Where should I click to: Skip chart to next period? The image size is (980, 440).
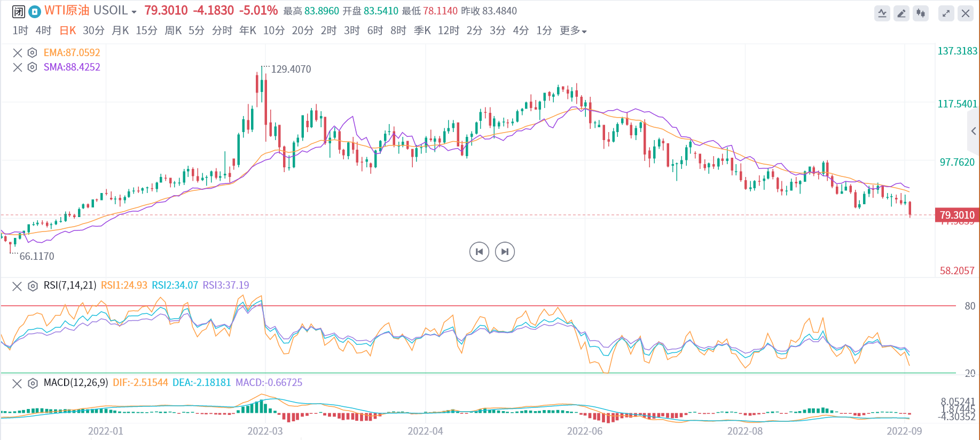click(x=505, y=252)
